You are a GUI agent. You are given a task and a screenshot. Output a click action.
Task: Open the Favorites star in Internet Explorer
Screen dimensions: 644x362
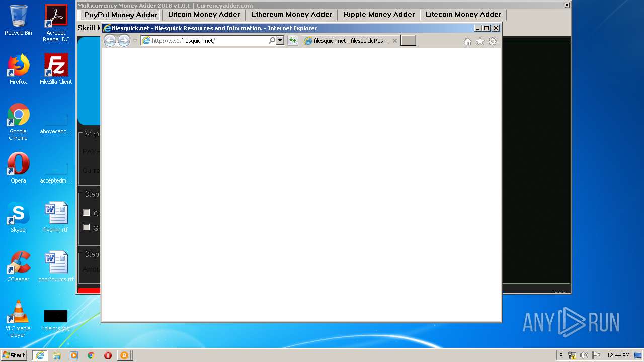pyautogui.click(x=480, y=41)
